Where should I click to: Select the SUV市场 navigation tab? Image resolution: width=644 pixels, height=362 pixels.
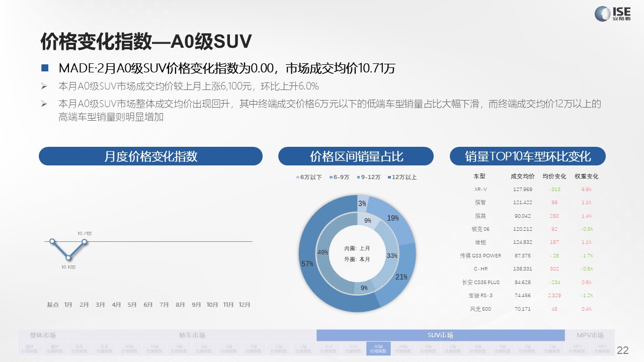coord(441,335)
